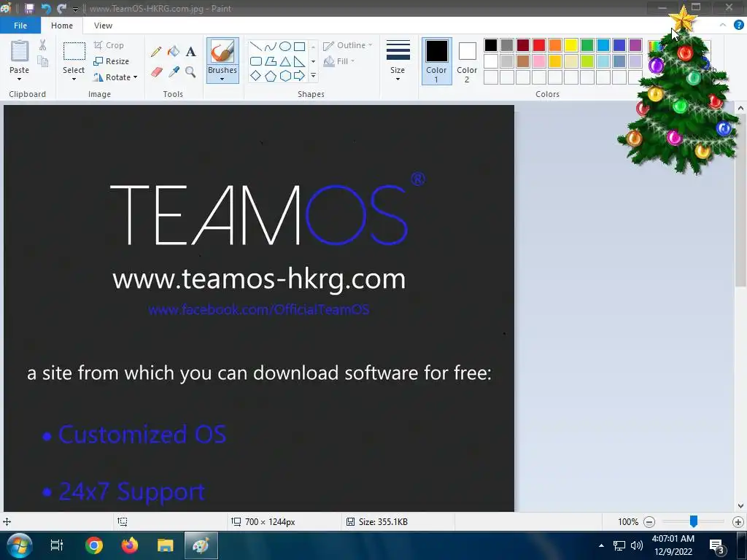This screenshot has height=560, width=747.
Task: Choose the Diamond shape
Action: click(256, 76)
